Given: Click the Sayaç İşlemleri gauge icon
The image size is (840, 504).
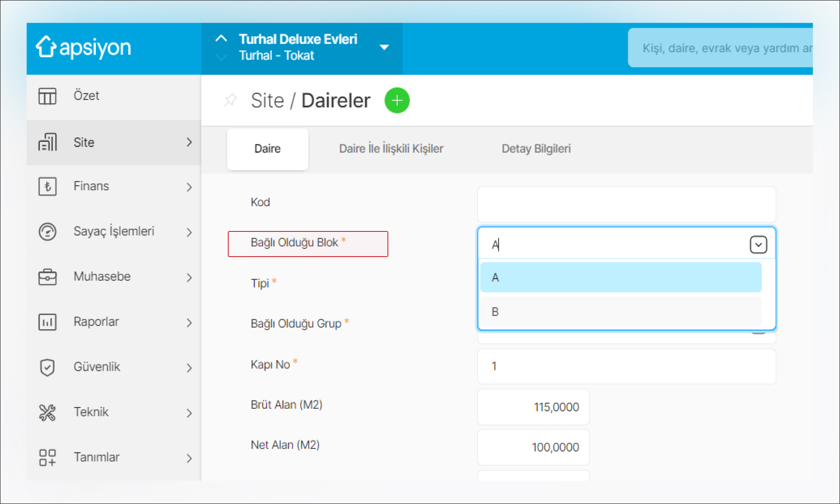Looking at the screenshot, I should pos(47,231).
